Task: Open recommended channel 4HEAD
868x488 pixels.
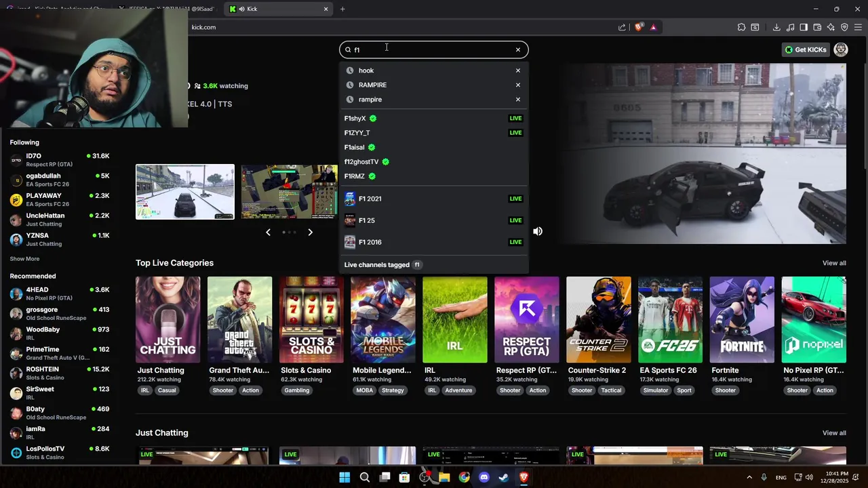Action: (60, 293)
